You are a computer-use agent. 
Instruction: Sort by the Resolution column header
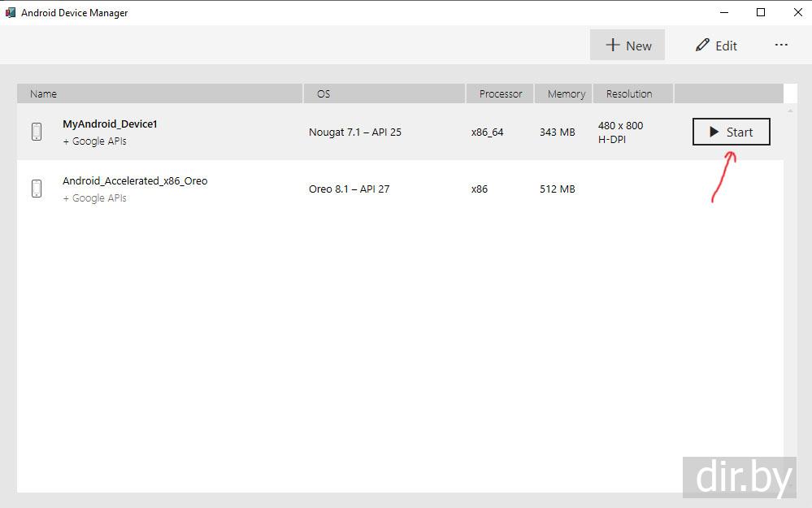[x=633, y=93]
